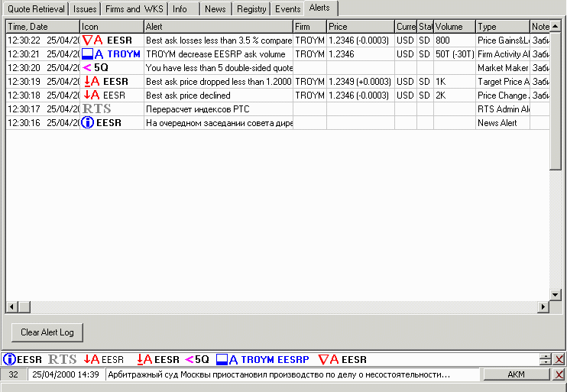Click blue TROYM EESRP alert in ticker bar
The height and width of the screenshot is (392, 567).
[x=263, y=359]
